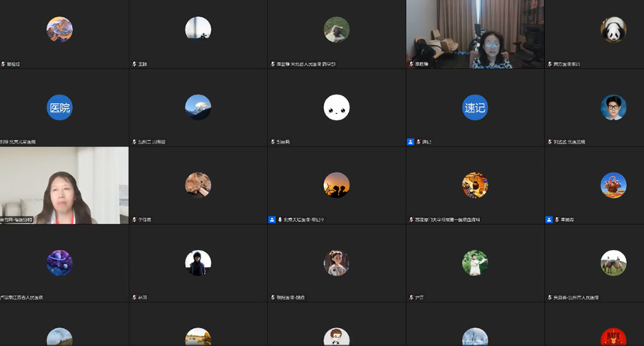Select the blue 医院 avatar
This screenshot has width=644, height=346.
click(60, 108)
